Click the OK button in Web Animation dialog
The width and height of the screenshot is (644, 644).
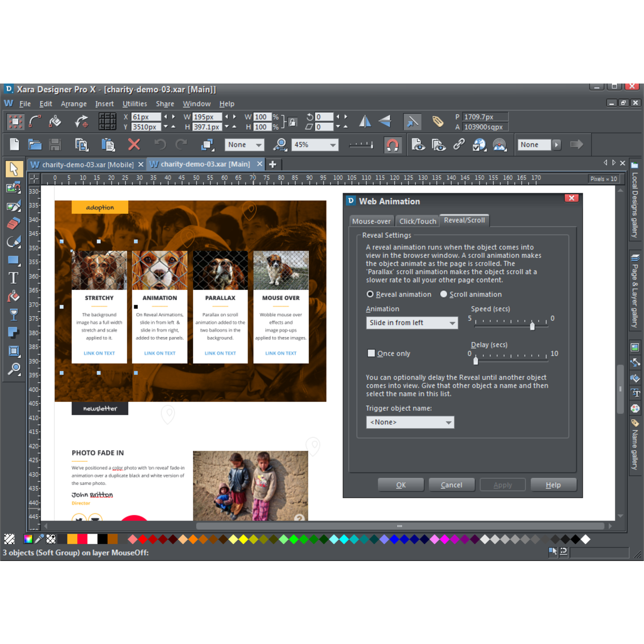click(x=400, y=485)
